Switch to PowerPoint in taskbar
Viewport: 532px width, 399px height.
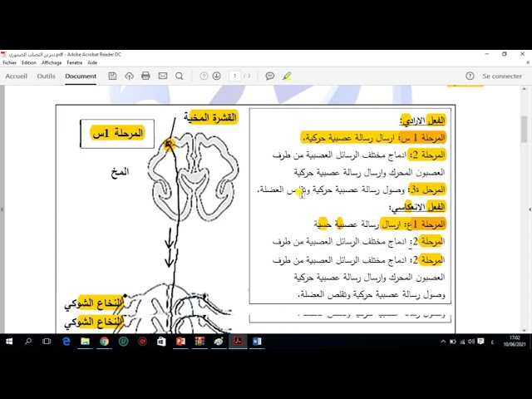click(180, 342)
